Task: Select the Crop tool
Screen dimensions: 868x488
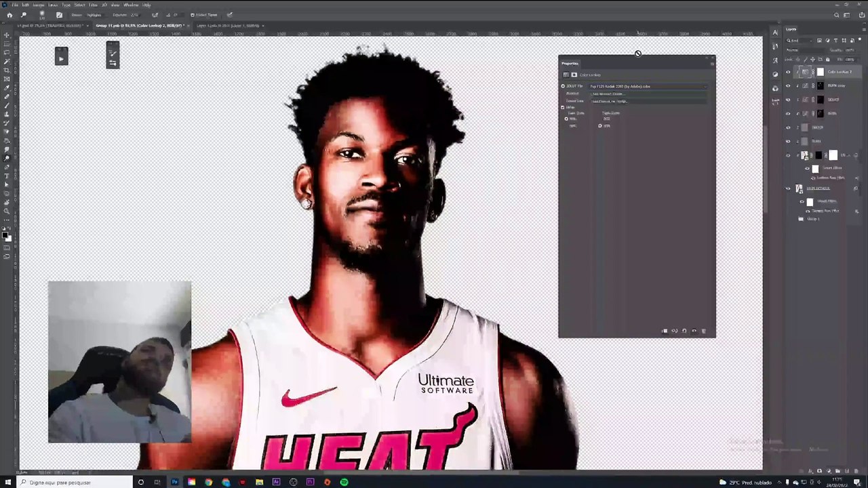Action: point(7,70)
